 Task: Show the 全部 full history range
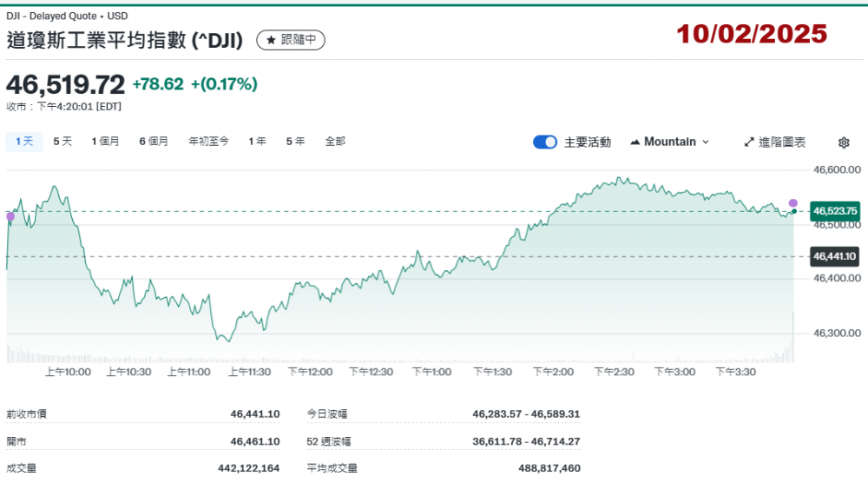(x=335, y=141)
